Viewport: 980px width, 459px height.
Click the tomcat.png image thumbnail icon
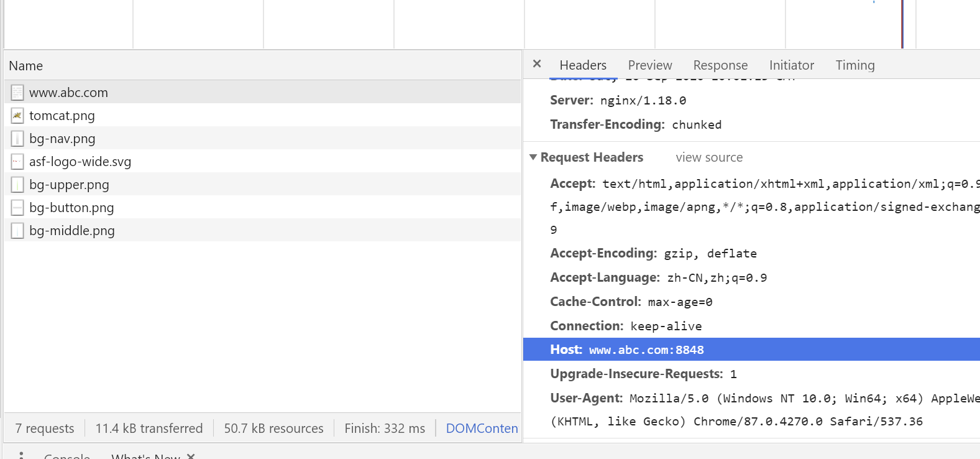tap(17, 116)
